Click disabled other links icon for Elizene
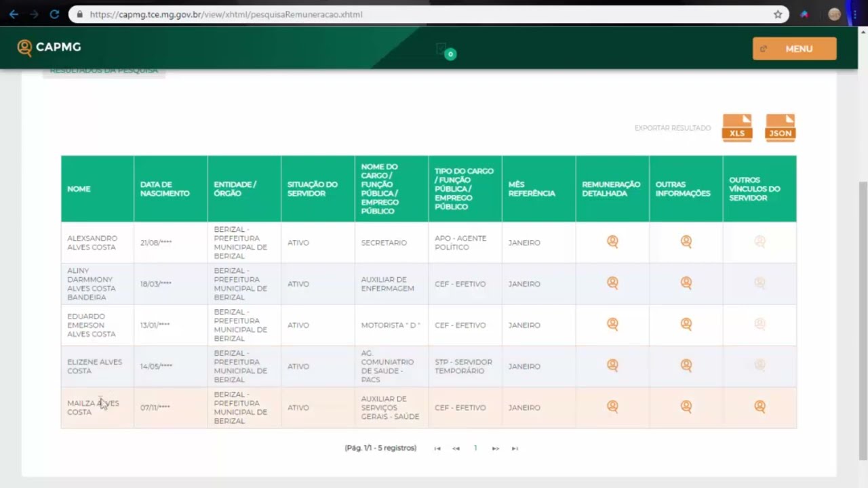The height and width of the screenshot is (488, 868). [759, 365]
